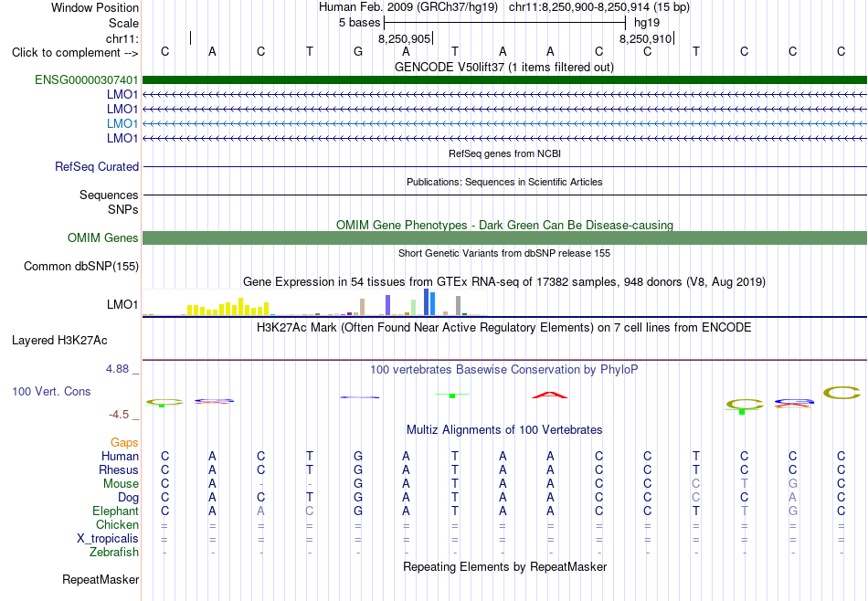Click the Layered H3K27Ac track label
This screenshot has height=601, width=868.
coord(59,341)
